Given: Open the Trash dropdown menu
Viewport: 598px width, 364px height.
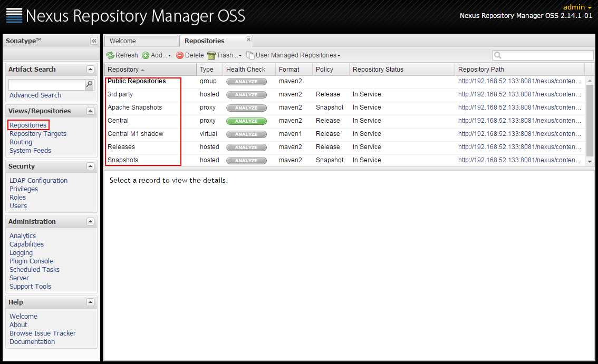Looking at the screenshot, I should click(225, 55).
